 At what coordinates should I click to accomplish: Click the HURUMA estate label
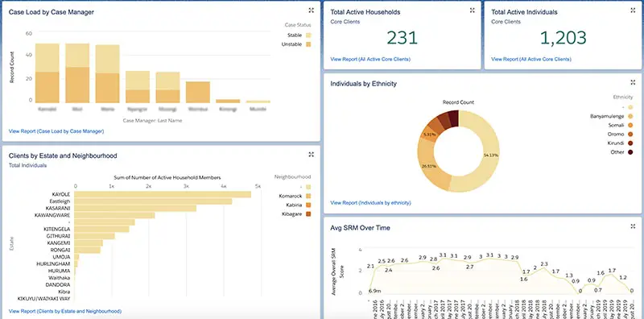(x=59, y=271)
